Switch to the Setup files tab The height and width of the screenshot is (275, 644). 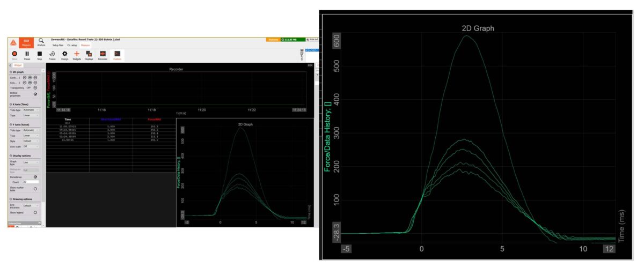tap(58, 46)
